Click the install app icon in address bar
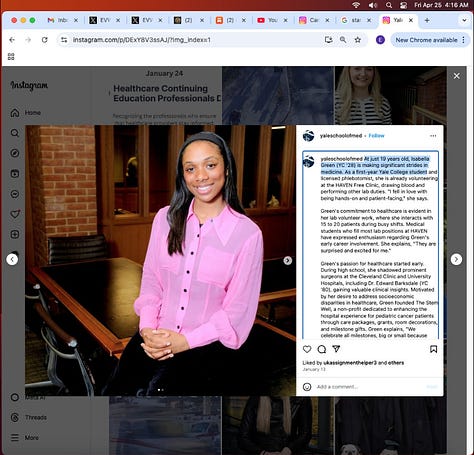Image resolution: width=474 pixels, height=455 pixels. click(x=328, y=40)
